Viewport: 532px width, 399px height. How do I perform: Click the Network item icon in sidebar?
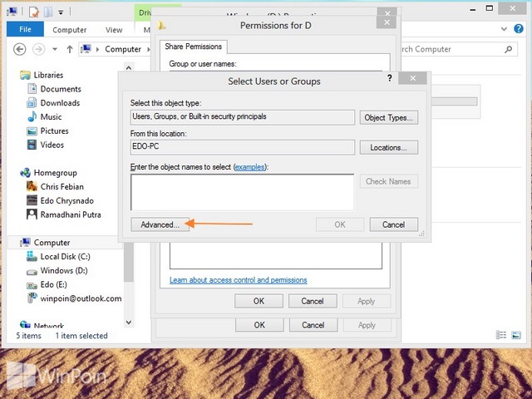(x=25, y=325)
